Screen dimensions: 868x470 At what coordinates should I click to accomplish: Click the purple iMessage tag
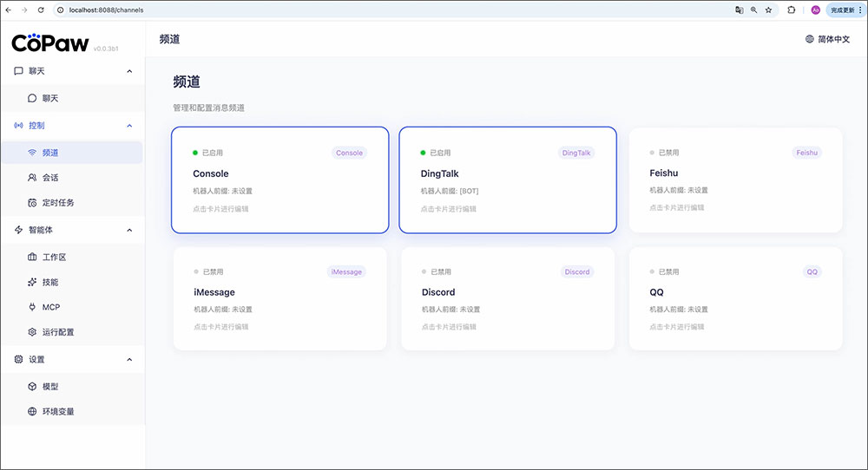pyautogui.click(x=346, y=271)
